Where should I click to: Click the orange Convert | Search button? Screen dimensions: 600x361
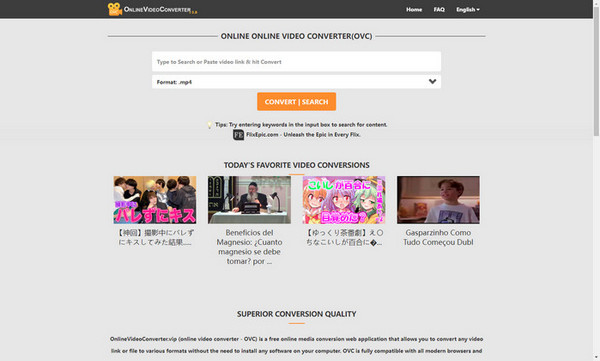[296, 102]
